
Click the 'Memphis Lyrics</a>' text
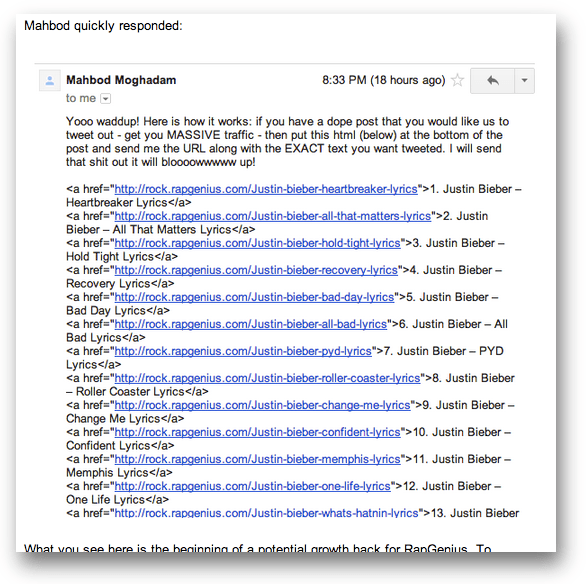point(119,473)
